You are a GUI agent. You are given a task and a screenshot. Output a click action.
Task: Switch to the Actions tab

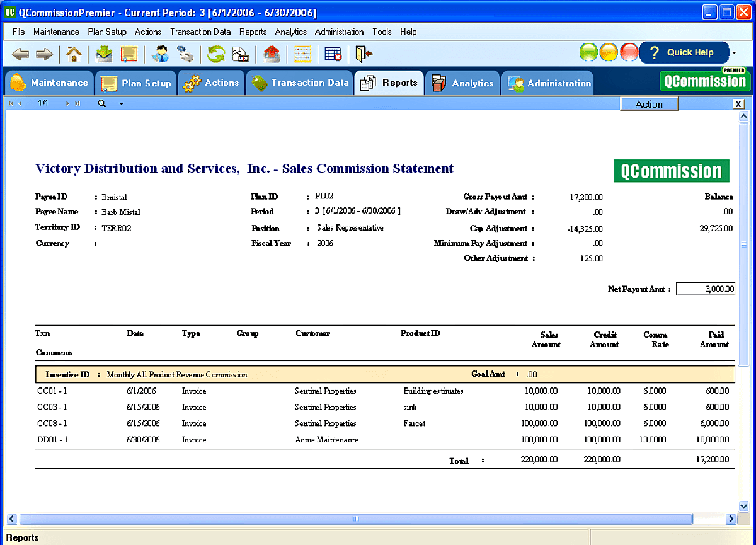point(211,83)
